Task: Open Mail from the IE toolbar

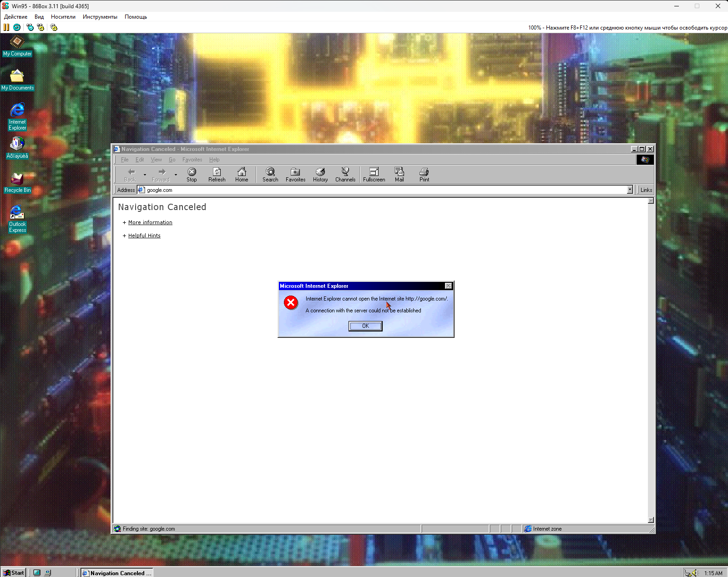Action: (399, 174)
